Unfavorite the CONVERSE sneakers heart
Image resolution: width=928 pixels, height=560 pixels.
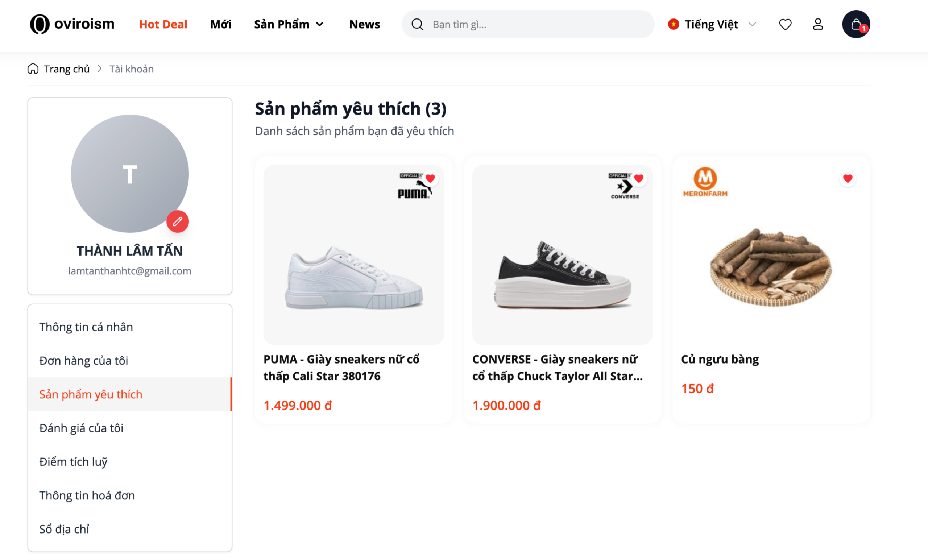click(639, 178)
